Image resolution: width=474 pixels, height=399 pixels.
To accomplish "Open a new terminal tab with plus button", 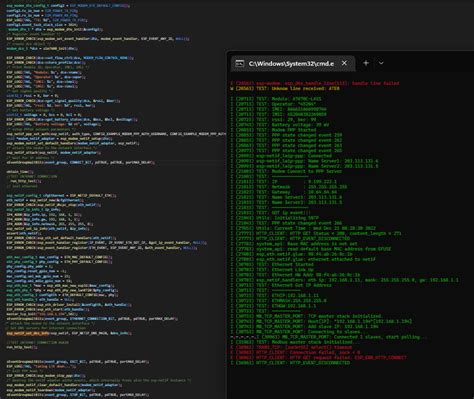I will coord(366,63).
